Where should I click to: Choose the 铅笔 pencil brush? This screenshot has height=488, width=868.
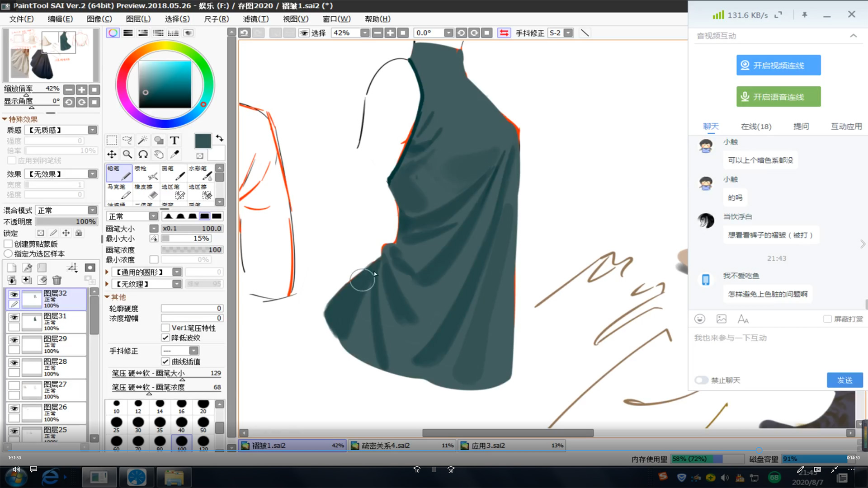tap(119, 173)
